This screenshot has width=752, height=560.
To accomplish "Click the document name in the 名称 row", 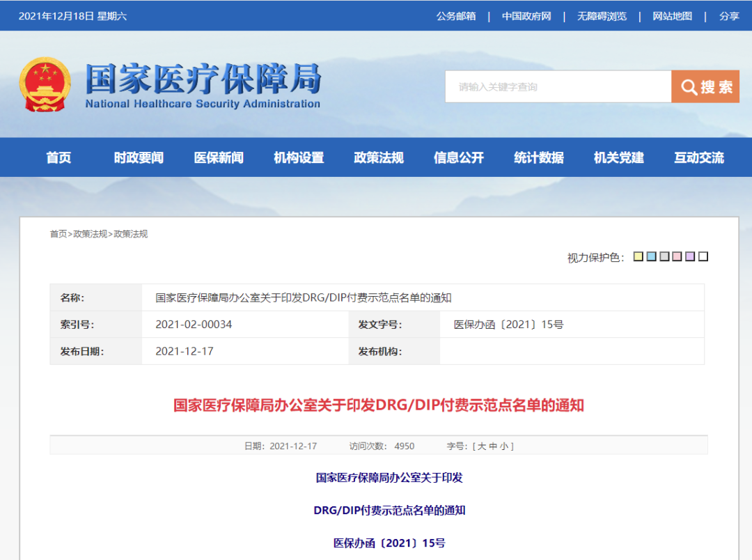I will pyautogui.click(x=303, y=297).
